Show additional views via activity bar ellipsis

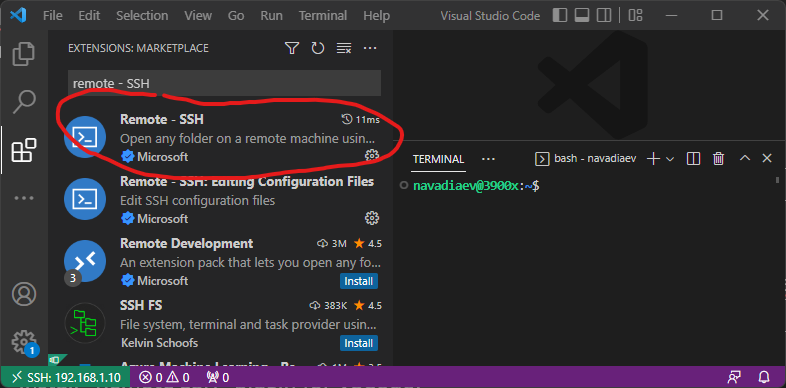coord(24,198)
